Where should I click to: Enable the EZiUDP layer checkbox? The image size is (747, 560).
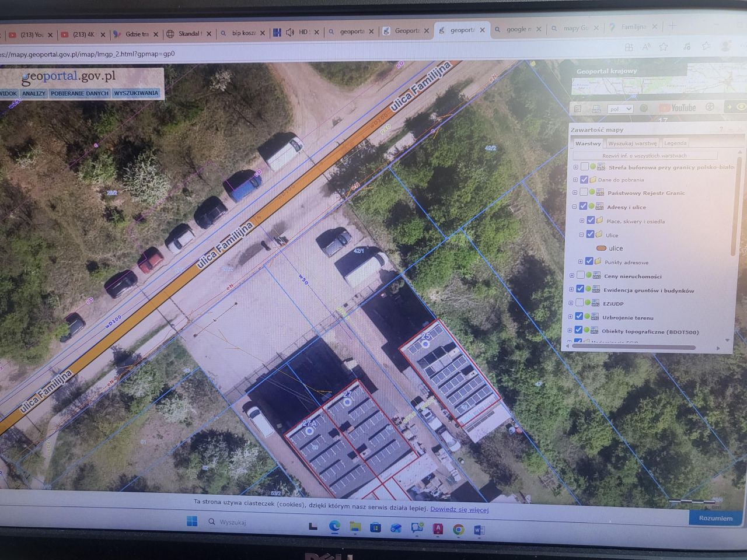click(580, 303)
